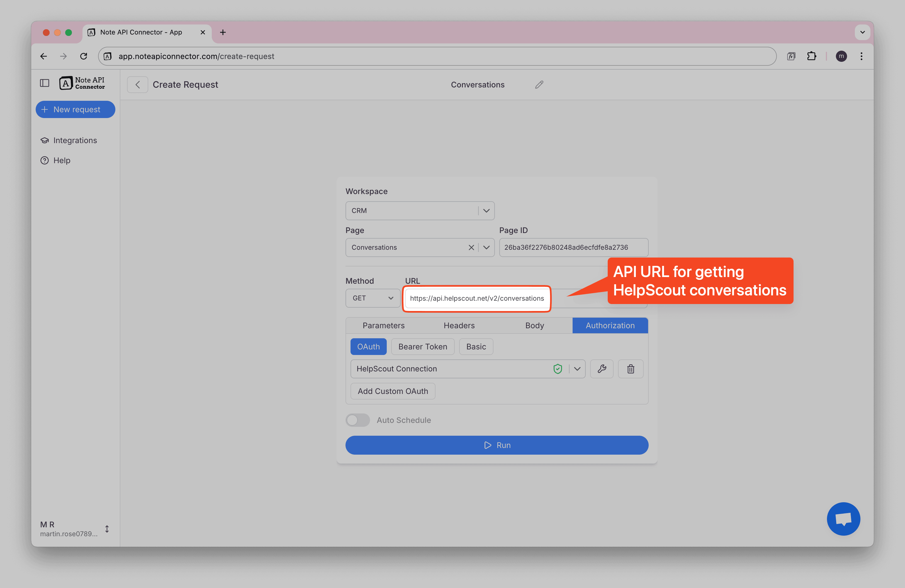Click the Page ID input field
905x588 pixels.
573,247
